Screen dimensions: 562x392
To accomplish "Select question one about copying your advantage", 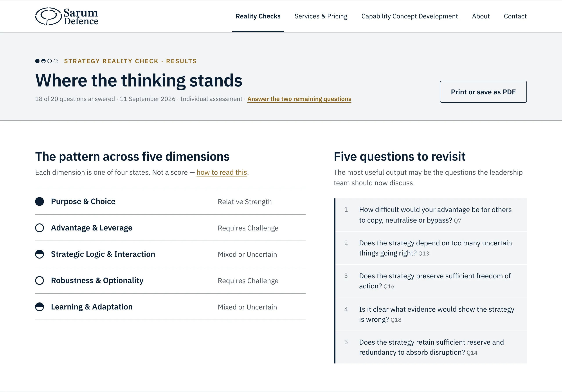I will (431, 215).
